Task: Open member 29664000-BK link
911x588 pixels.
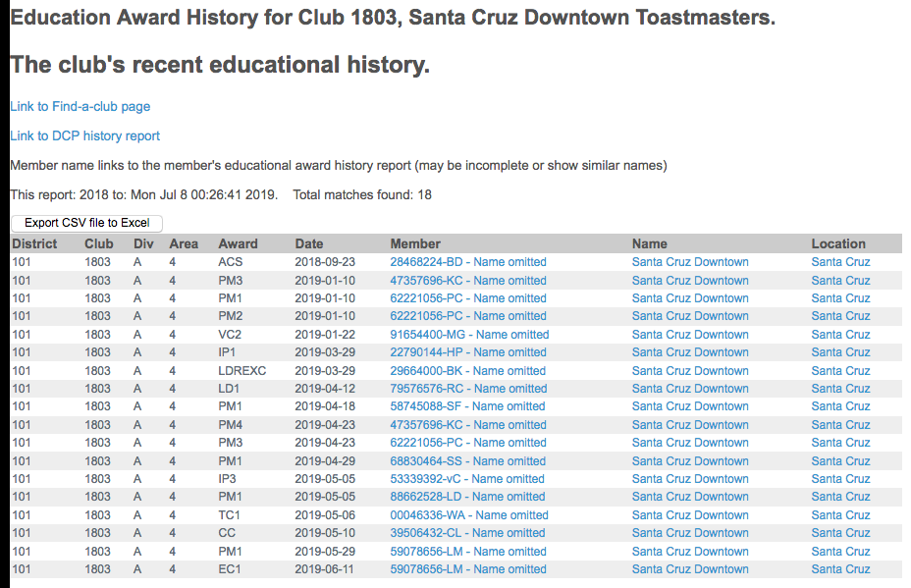Action: (x=467, y=371)
